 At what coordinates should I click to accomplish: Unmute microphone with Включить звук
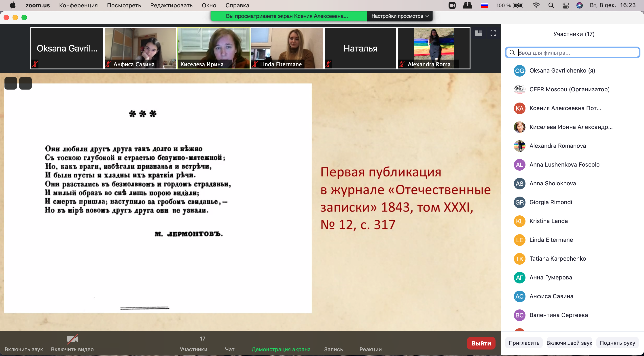click(x=24, y=343)
